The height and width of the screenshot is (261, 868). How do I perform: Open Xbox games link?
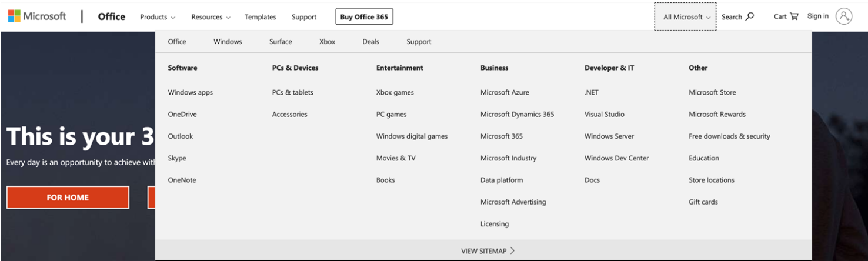point(395,92)
